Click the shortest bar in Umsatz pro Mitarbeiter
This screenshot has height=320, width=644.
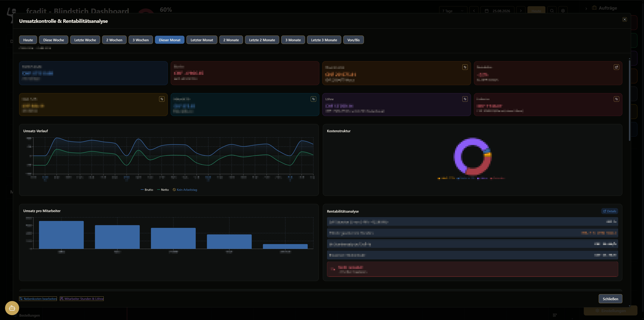click(285, 247)
